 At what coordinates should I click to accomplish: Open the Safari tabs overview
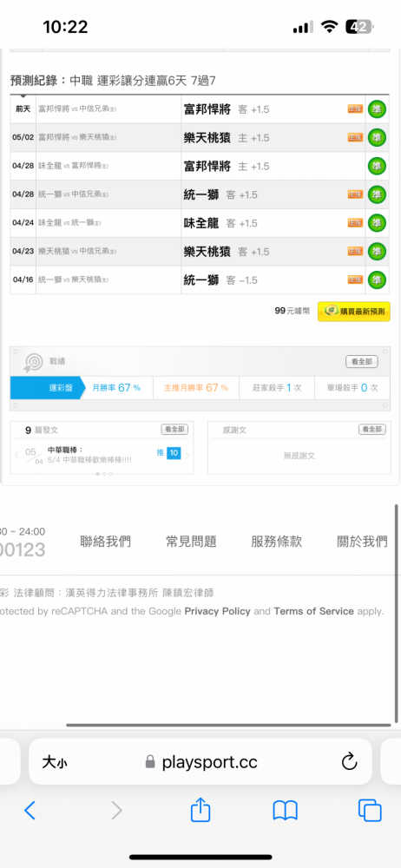[370, 811]
